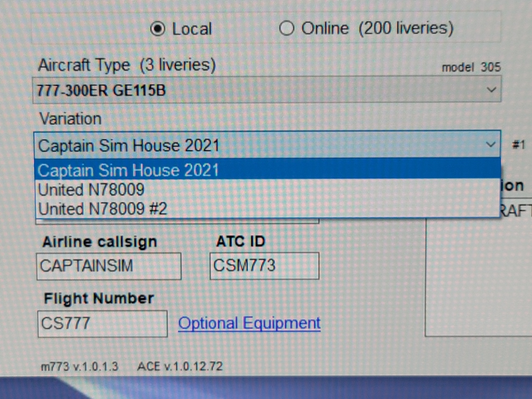Click the 'Online (200 liveries)' label text
Screen dimensions: 532x399
377,28
